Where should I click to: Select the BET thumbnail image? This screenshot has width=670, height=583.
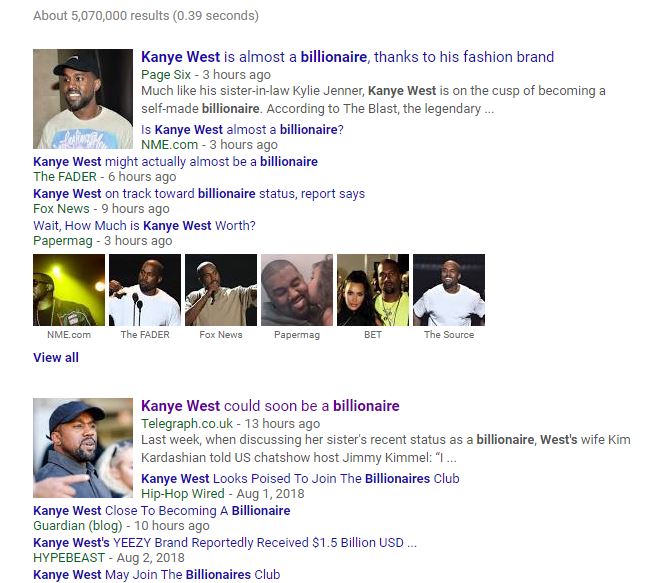click(x=373, y=290)
